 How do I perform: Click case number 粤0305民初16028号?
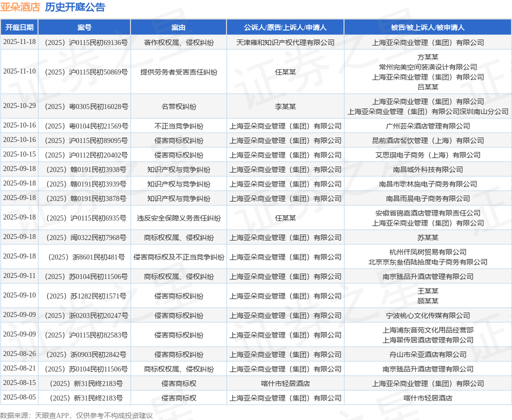click(86, 106)
